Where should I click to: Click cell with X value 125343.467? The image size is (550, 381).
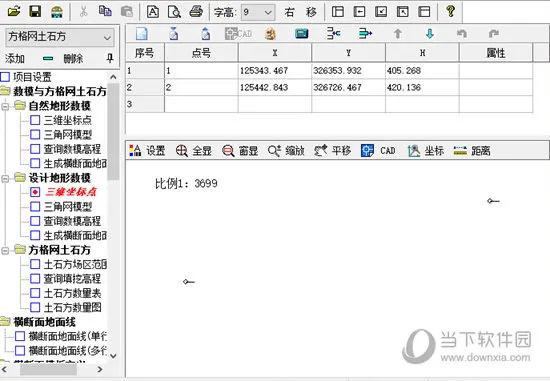[275, 71]
